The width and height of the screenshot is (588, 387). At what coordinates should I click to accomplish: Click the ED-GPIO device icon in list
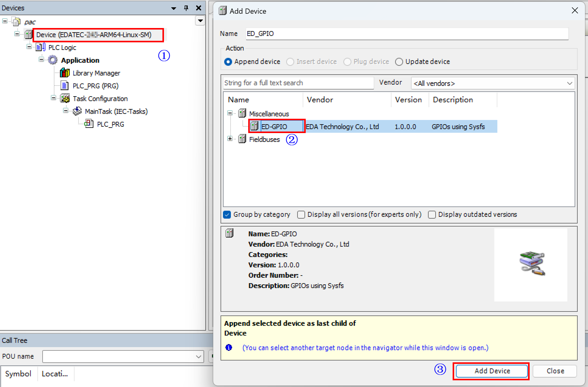tap(254, 126)
